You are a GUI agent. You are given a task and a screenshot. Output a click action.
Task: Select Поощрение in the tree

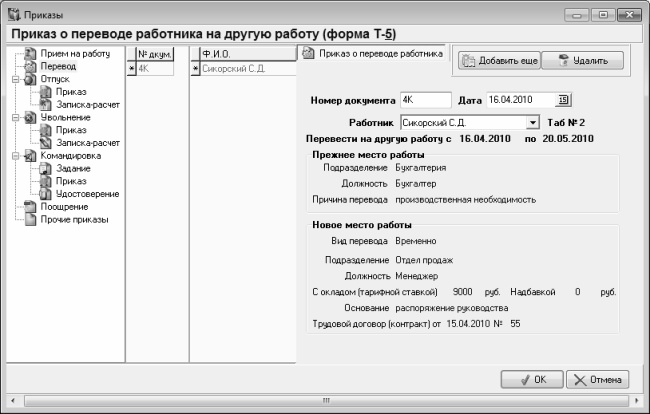click(x=64, y=207)
